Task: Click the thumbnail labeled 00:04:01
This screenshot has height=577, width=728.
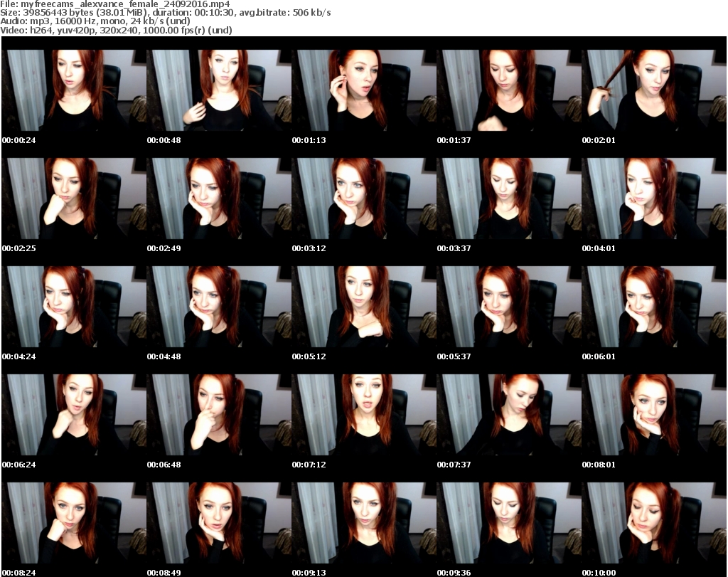Action: 653,198
